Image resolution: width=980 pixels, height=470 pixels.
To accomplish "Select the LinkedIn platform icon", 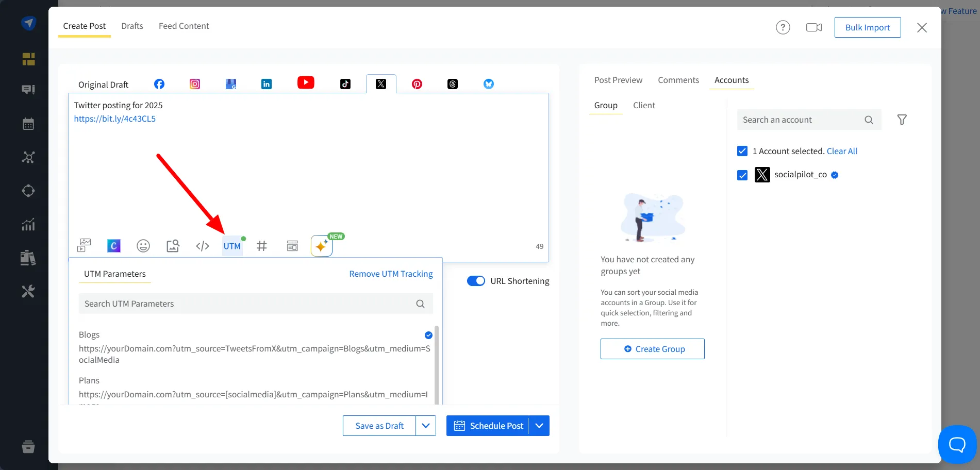I will click(x=267, y=84).
